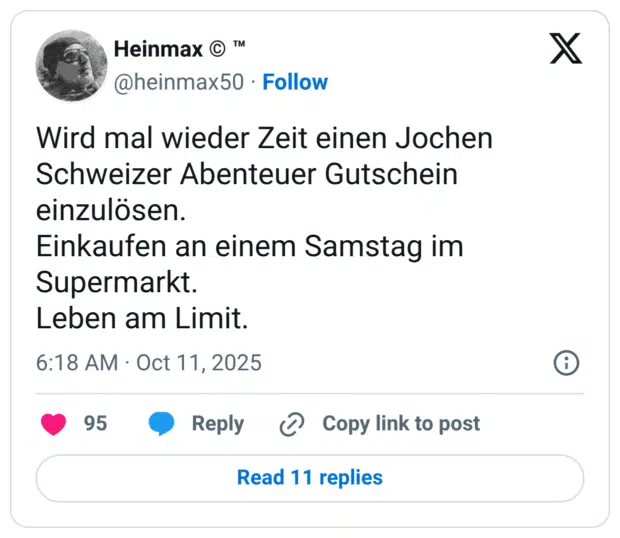Image resolution: width=620 pixels, height=538 pixels.
Task: Click the copyright symbol after Heinmax
Action: click(217, 49)
